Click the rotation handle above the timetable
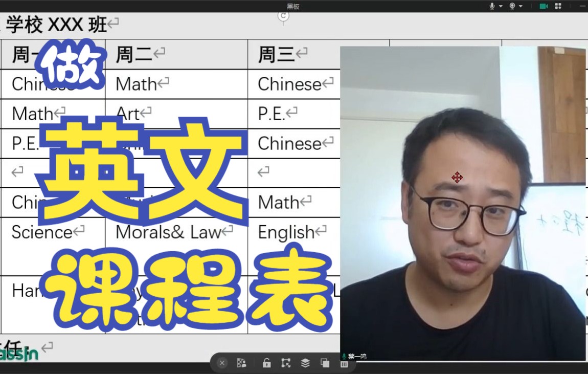588x374 pixels. 283,16
